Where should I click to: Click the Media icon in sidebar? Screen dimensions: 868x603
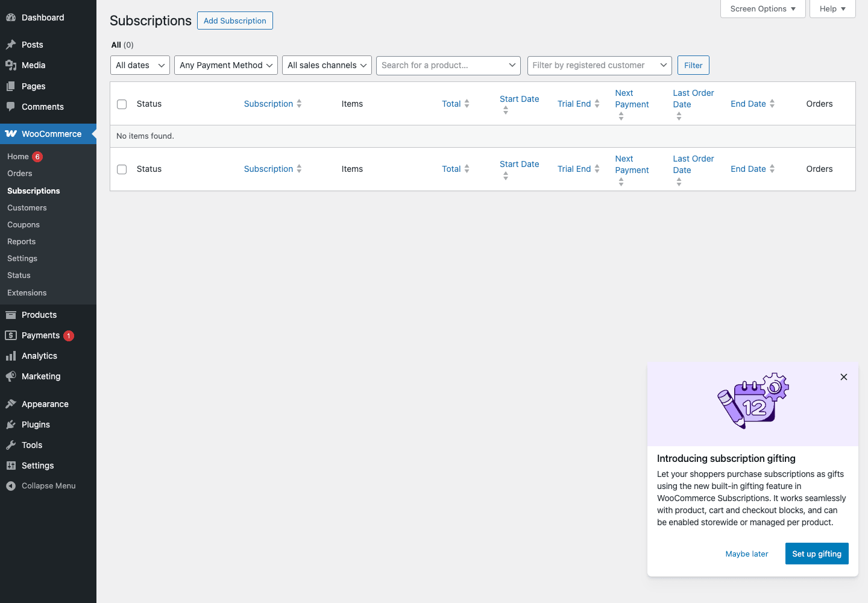[11, 65]
